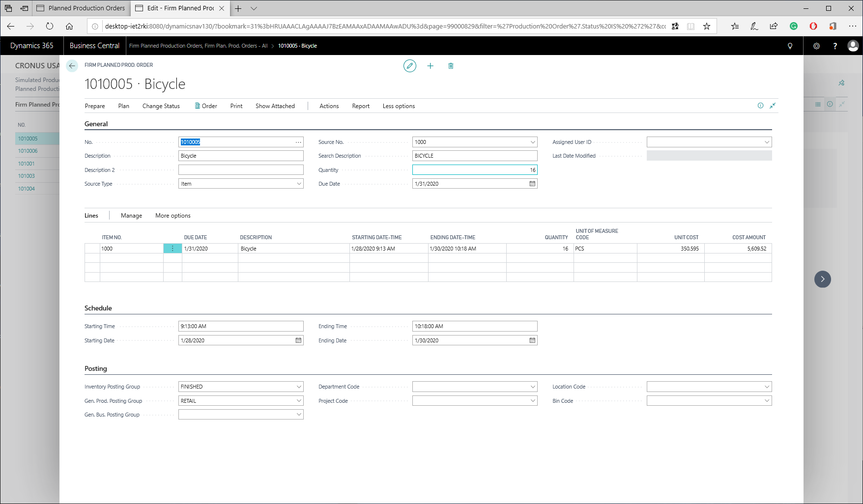Open Ending Date calendar picker
The height and width of the screenshot is (504, 863).
[x=532, y=340]
